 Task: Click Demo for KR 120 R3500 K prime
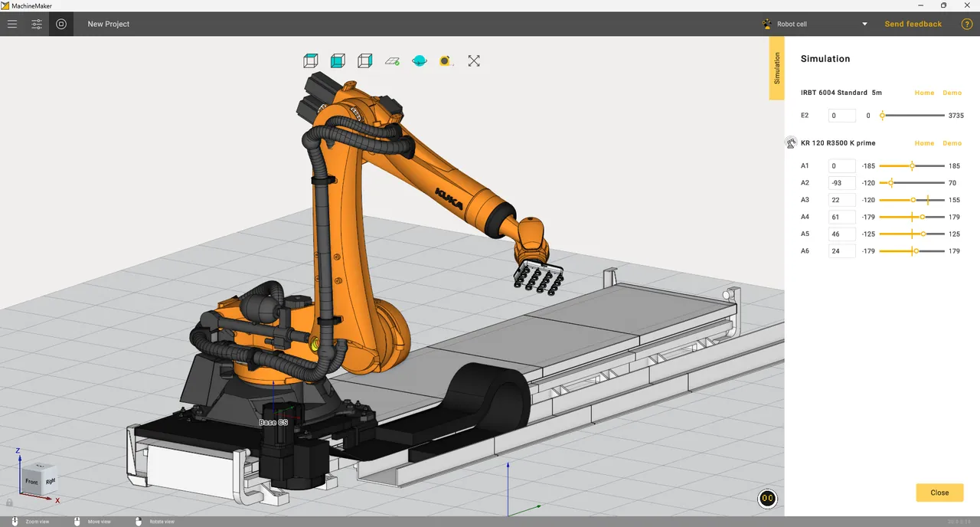click(x=952, y=143)
